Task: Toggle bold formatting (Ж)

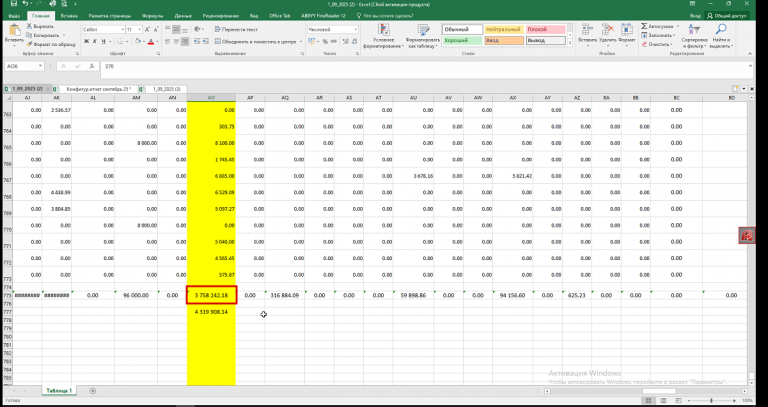Action: point(87,42)
